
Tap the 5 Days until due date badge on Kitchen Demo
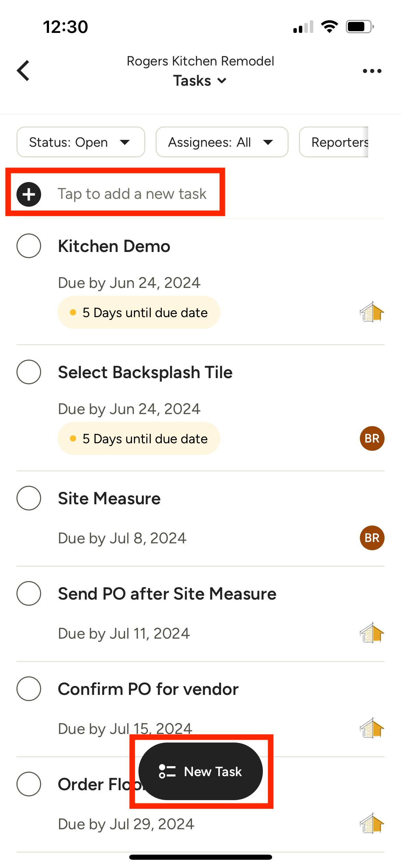click(139, 312)
